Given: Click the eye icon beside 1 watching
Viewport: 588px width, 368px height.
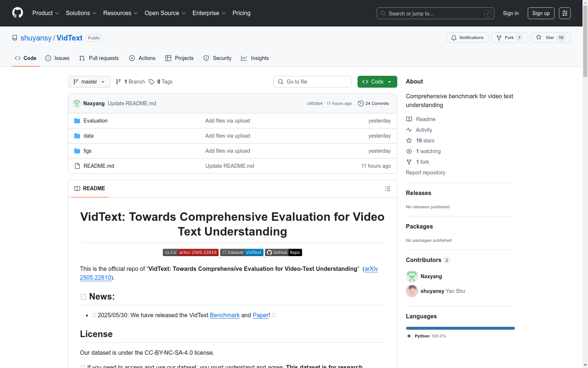Looking at the screenshot, I should click(409, 151).
